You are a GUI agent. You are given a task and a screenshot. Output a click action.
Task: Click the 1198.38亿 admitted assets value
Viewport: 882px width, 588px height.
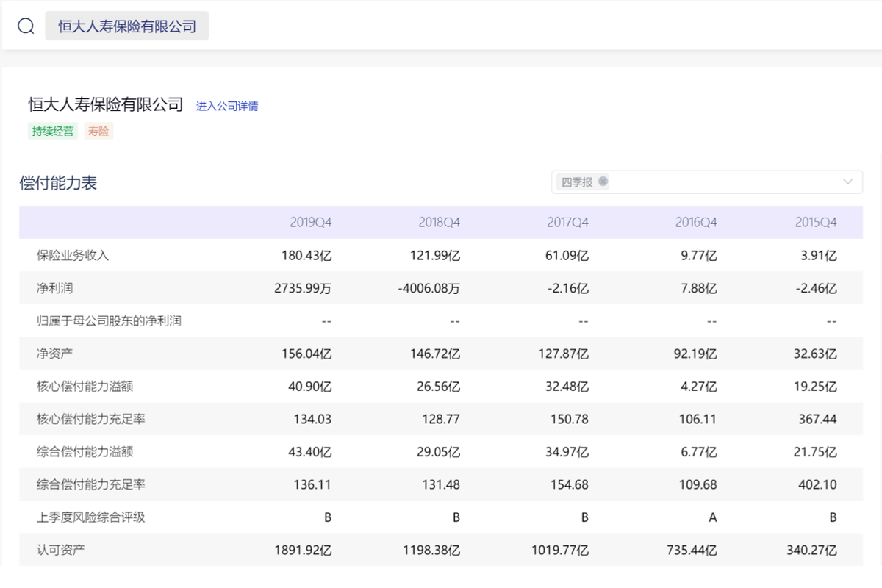431,550
